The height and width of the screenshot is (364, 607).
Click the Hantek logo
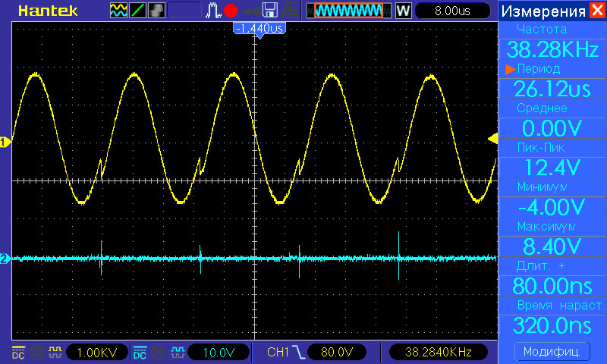pos(48,11)
